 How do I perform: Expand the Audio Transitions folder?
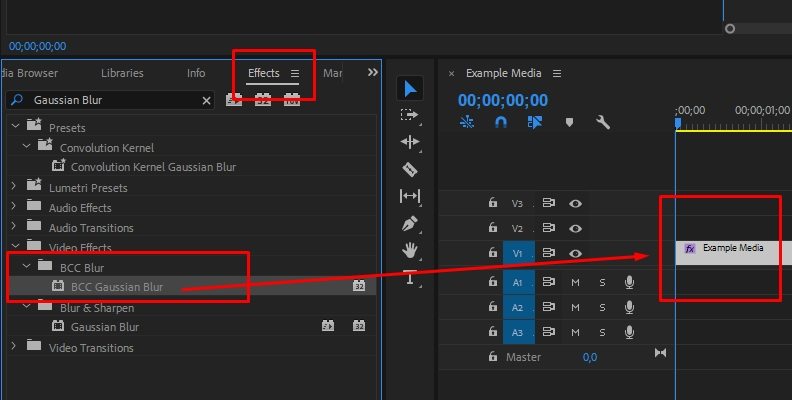coord(15,226)
